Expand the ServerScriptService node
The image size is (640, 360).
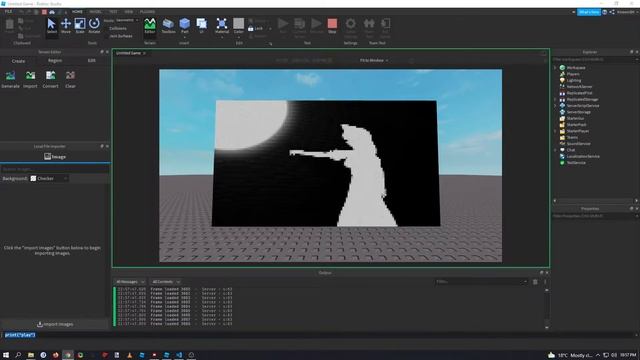click(555, 106)
